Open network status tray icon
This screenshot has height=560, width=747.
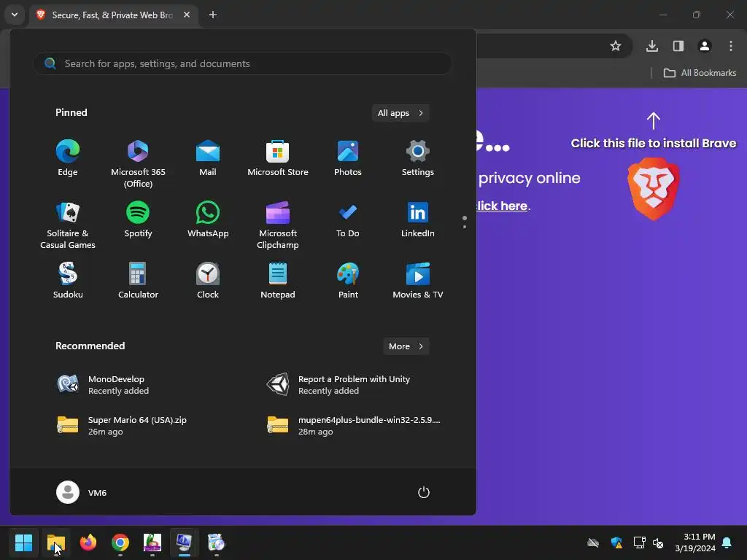tap(639, 542)
